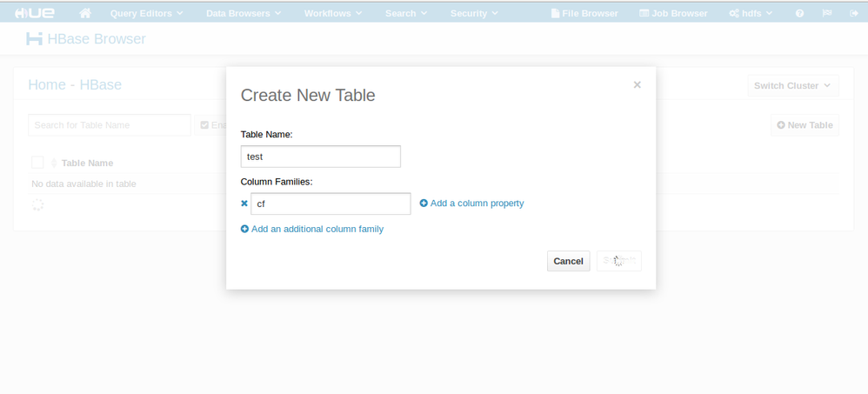
Task: Sort by the Table Name column
Action: [x=87, y=163]
